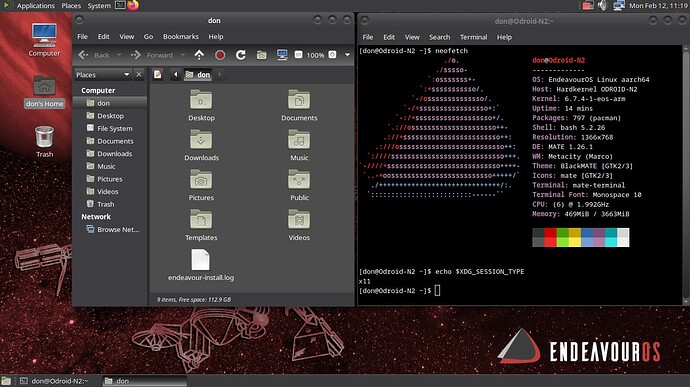Open the Documents folder icon

299,105
